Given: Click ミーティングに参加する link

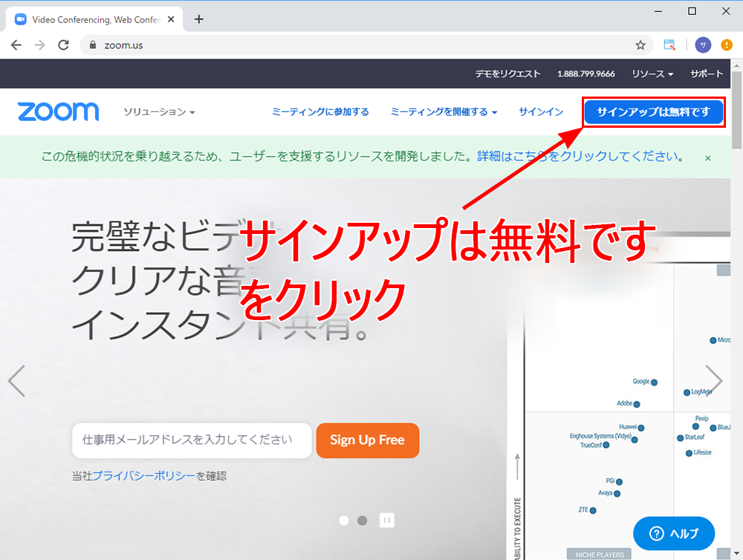Looking at the screenshot, I should tap(320, 112).
